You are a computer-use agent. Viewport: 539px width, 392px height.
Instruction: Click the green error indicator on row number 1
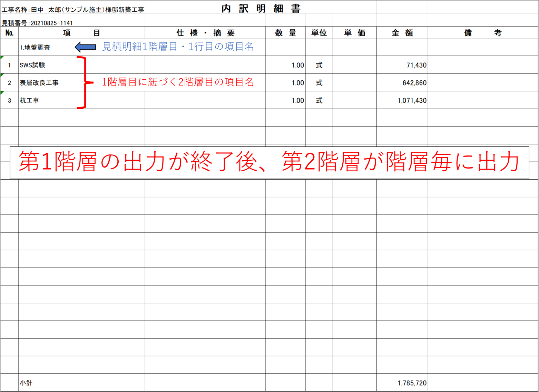pos(2,57)
